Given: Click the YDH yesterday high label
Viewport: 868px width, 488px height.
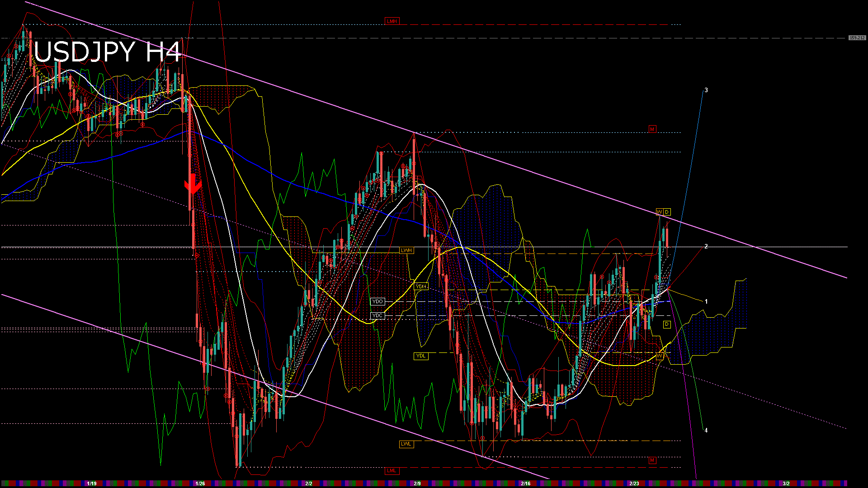Looking at the screenshot, I should tap(421, 286).
